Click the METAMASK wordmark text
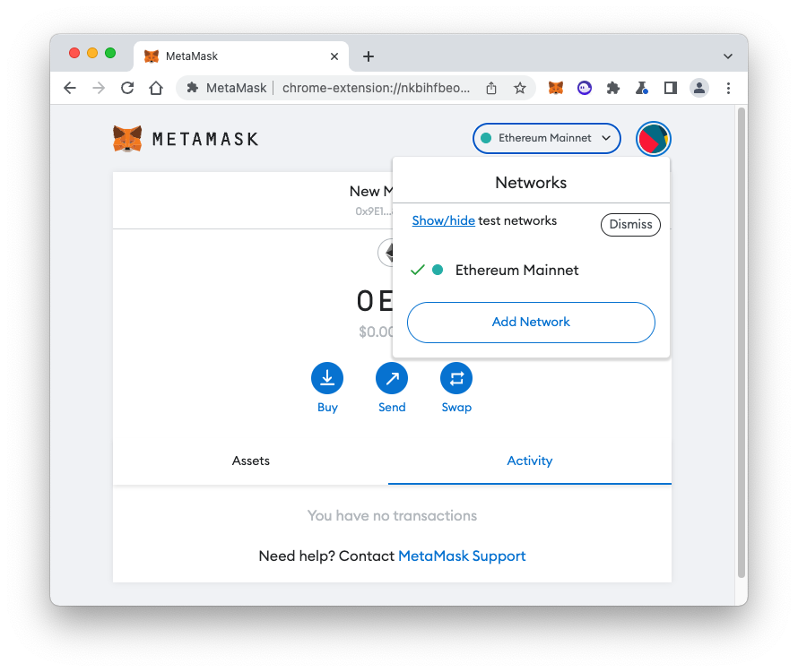 click(x=205, y=139)
